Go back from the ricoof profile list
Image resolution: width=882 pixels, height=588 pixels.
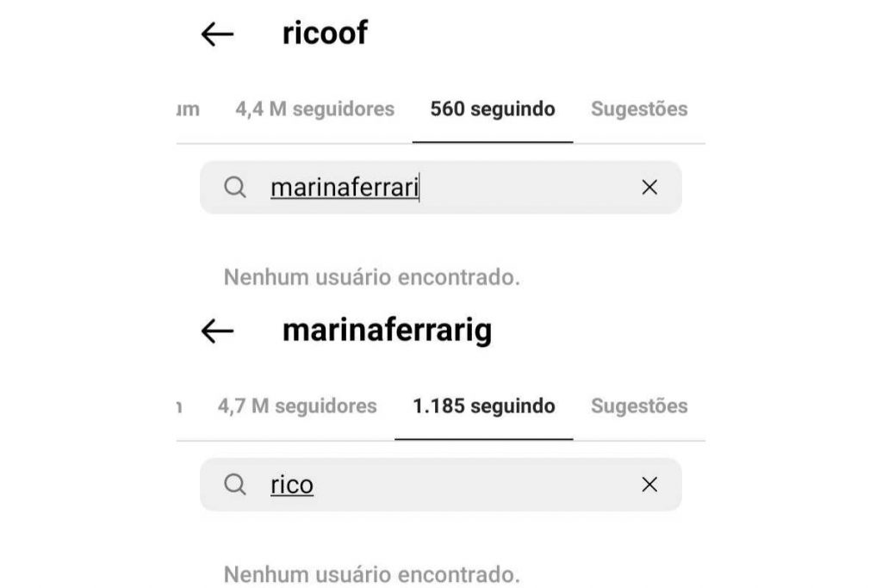[x=217, y=34]
